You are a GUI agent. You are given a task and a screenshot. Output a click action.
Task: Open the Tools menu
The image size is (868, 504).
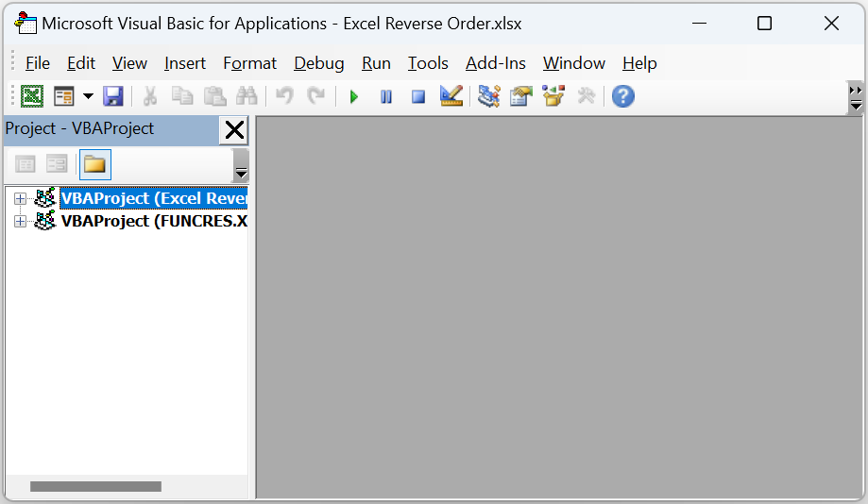coord(428,63)
